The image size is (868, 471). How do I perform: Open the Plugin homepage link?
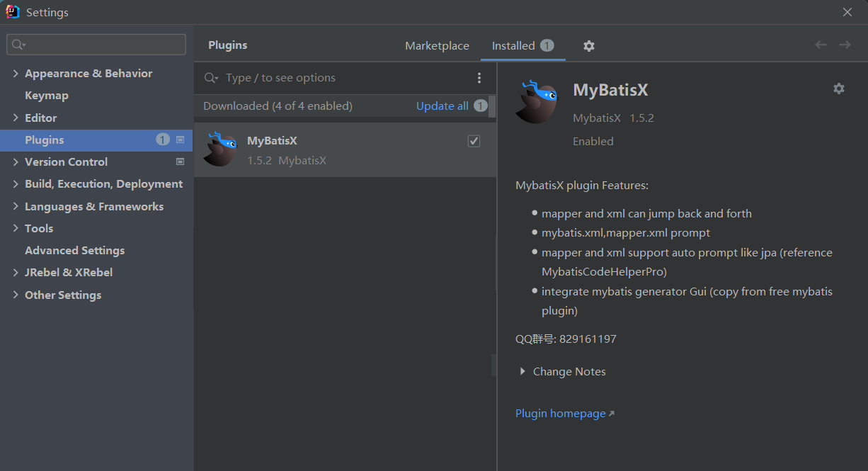tap(561, 414)
